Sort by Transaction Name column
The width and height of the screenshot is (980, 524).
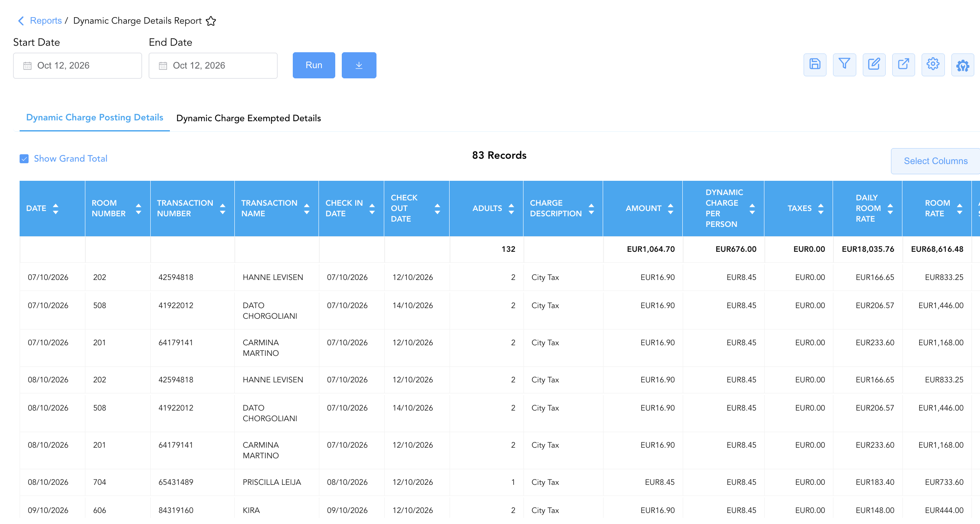tap(307, 209)
